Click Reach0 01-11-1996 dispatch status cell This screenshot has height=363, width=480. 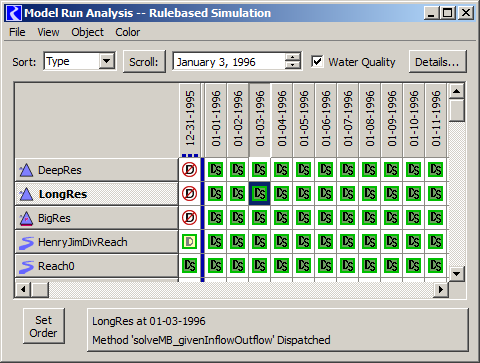coord(436,266)
